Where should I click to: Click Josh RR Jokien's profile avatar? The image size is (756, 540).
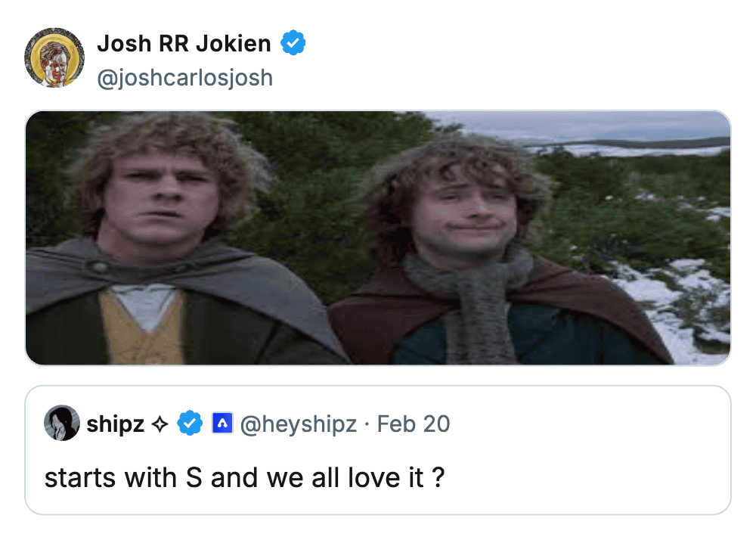coord(54,58)
